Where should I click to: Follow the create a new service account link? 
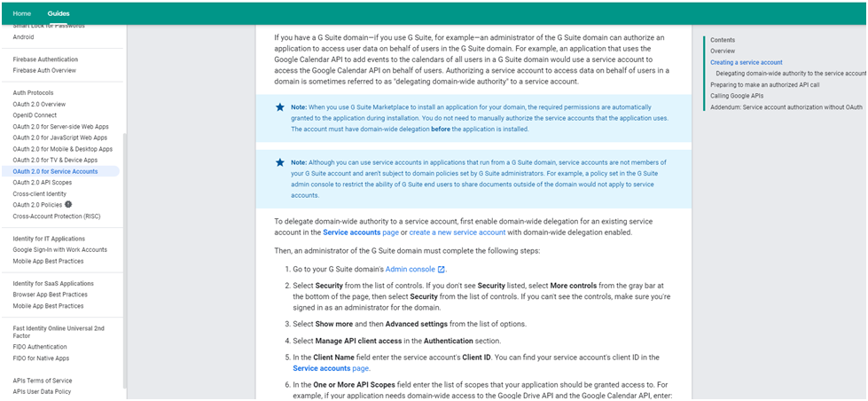[x=457, y=232]
